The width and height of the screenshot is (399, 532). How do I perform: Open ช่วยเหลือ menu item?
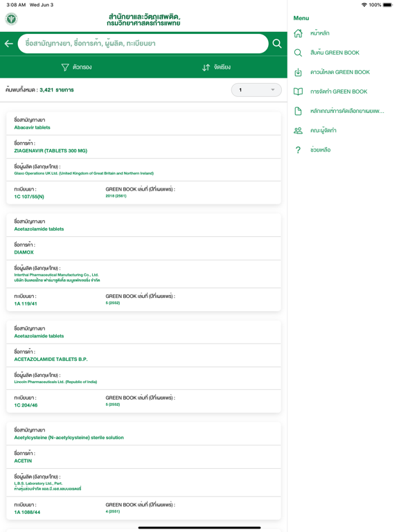click(320, 150)
